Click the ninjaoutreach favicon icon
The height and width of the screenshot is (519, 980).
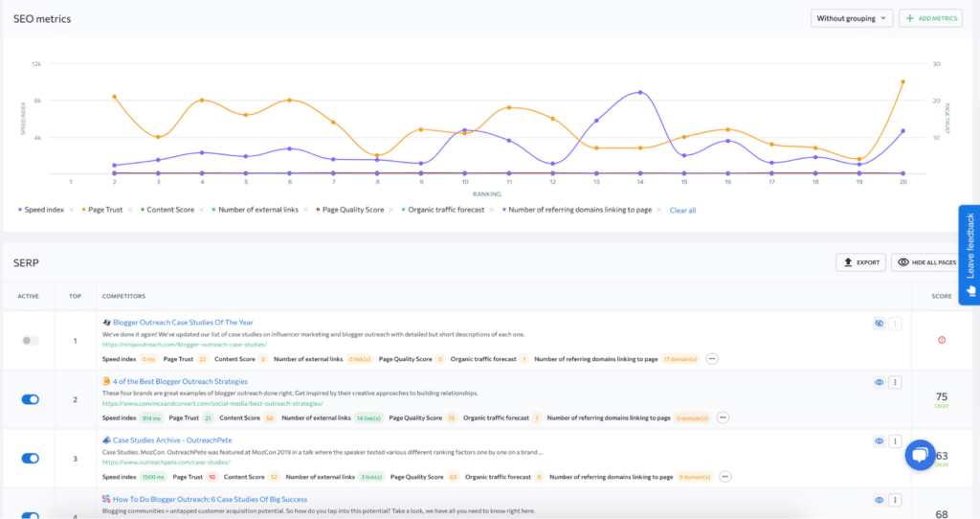(x=106, y=323)
